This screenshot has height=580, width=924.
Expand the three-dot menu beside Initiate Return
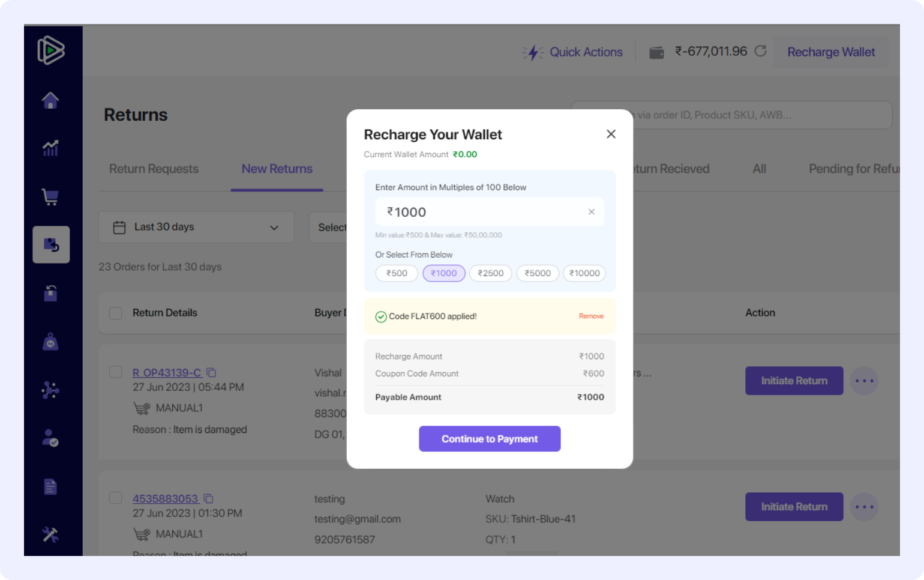tap(865, 381)
